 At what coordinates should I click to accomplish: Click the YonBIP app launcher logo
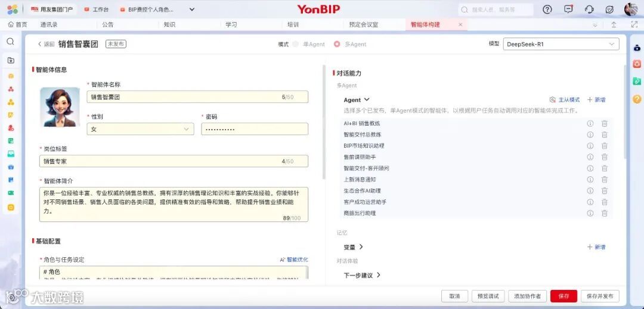[13, 10]
